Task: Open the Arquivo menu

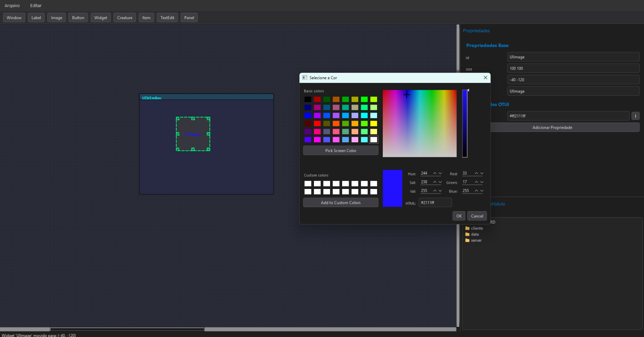Action: [x=12, y=6]
